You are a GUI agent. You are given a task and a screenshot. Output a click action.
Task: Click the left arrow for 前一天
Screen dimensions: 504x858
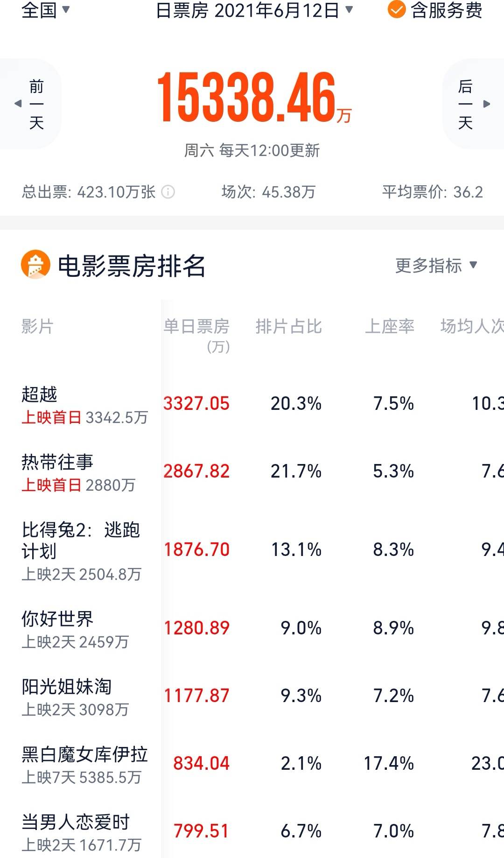click(18, 104)
